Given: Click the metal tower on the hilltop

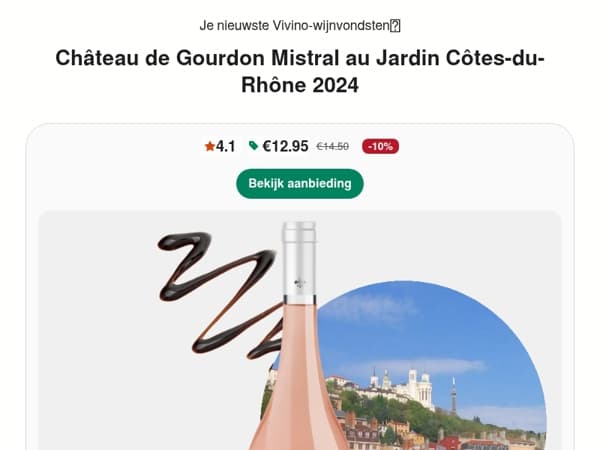Looking at the screenshot, I should click(x=453, y=396).
